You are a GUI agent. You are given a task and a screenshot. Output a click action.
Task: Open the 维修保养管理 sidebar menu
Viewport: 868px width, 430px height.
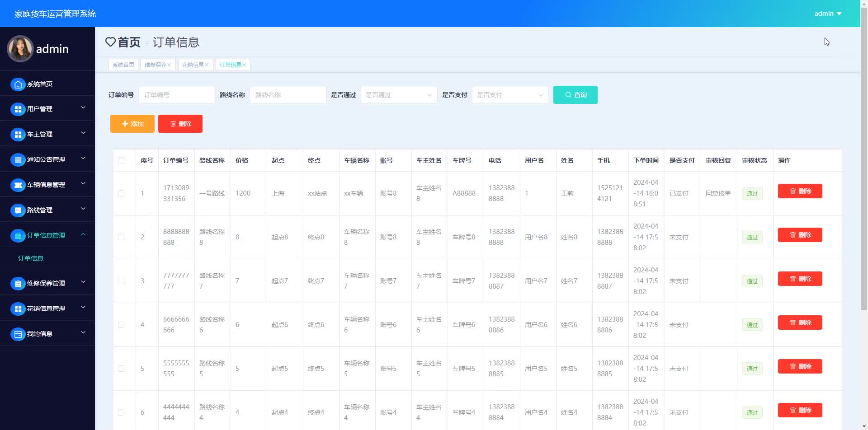47,283
